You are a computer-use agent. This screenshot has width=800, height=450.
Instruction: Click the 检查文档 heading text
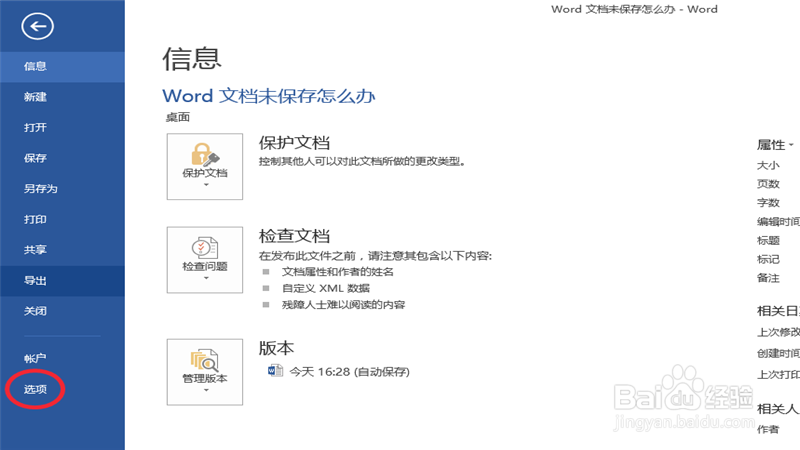(294, 236)
